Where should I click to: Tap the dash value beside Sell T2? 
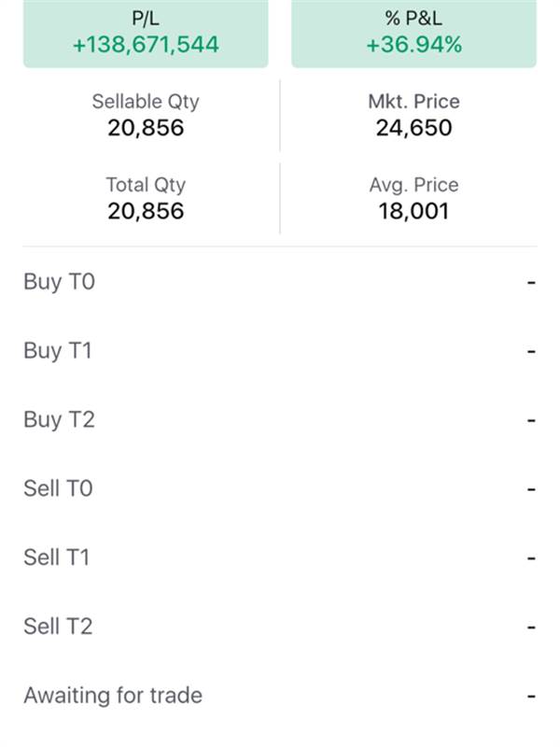click(x=531, y=627)
